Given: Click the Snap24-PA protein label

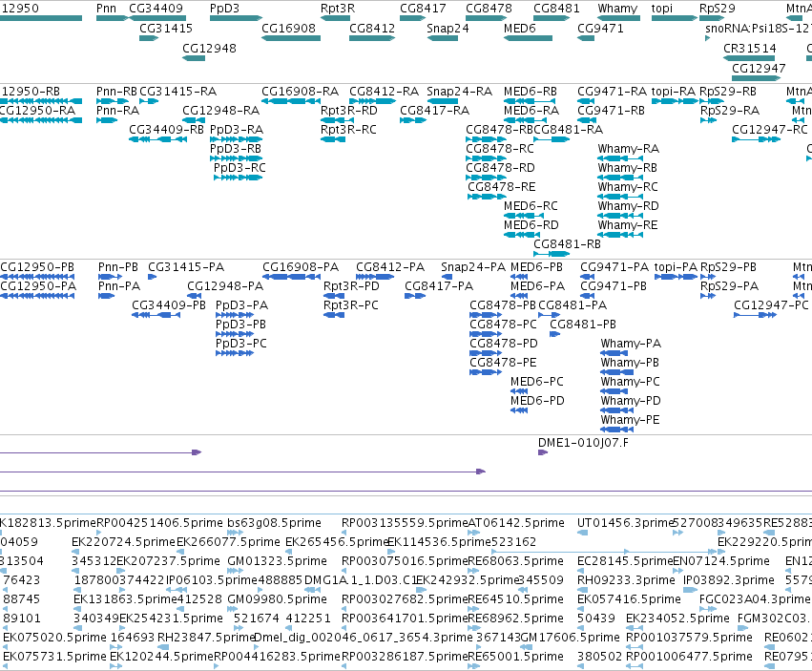Looking at the screenshot, I should point(473,267).
